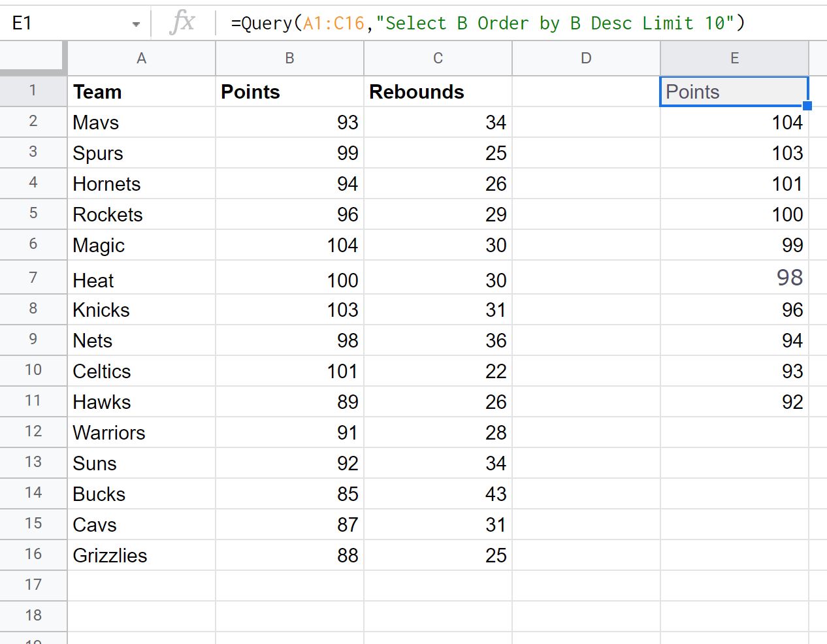Screen dimensions: 827x644
Task: Select the Knicks cell
Action: point(141,310)
